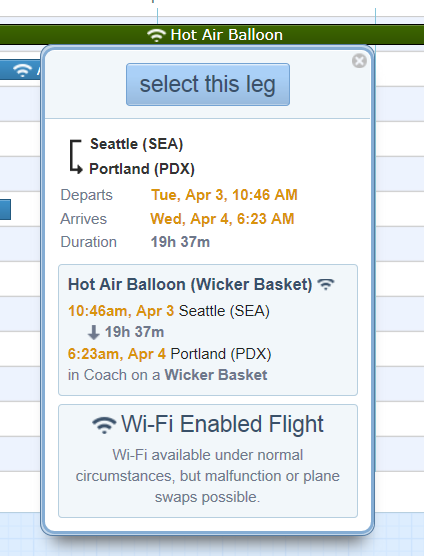Click the Seattle (SEA) origin heading
This screenshot has height=556, width=424.
tap(136, 144)
